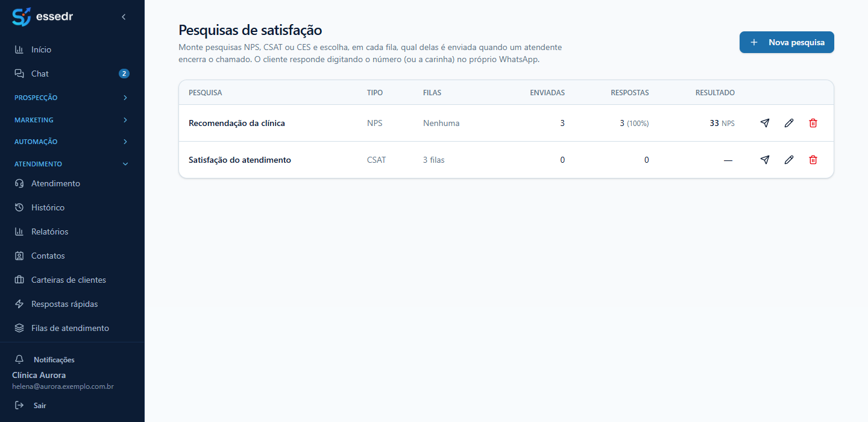Click the helena@aurora.exemplo.com.br email
This screenshot has height=422, width=868.
coord(63,386)
